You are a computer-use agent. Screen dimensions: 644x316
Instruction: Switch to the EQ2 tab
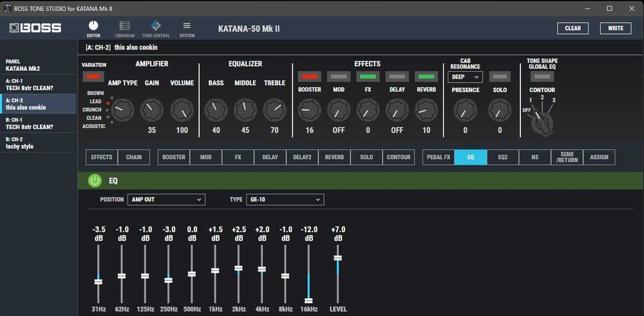pos(502,157)
